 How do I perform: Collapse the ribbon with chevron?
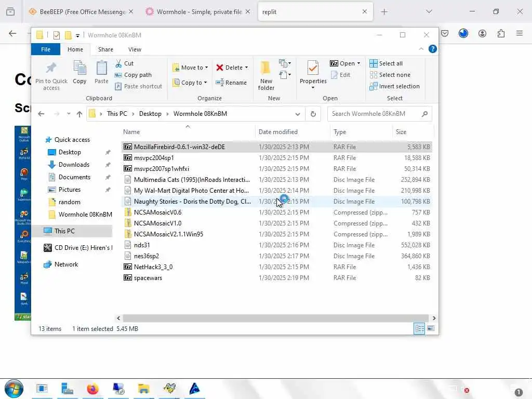coord(421,49)
